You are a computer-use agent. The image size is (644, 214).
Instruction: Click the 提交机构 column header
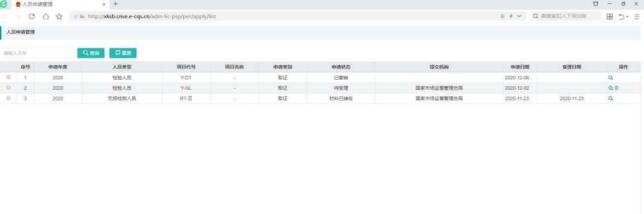coord(439,67)
